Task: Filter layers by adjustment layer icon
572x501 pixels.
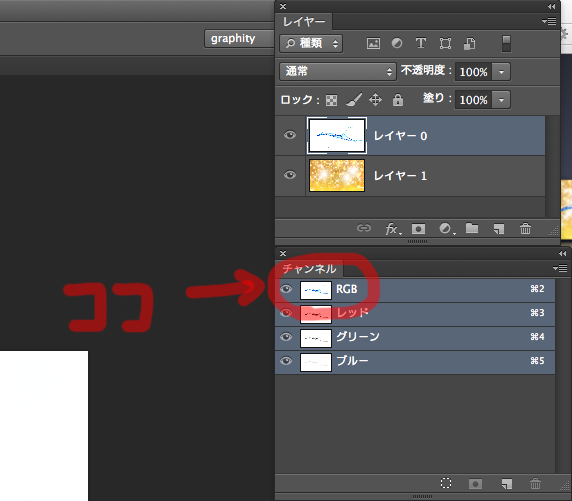Action: point(397,43)
